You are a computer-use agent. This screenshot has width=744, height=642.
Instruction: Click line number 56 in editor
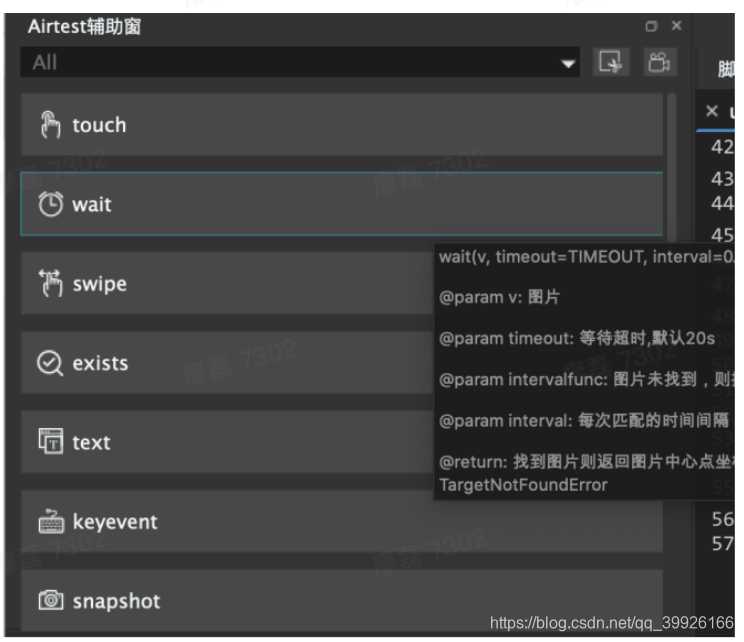[723, 519]
